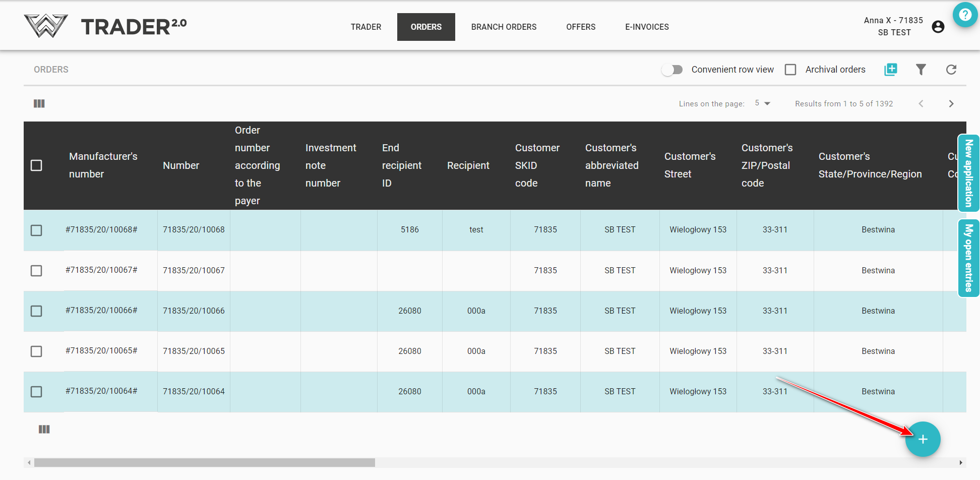
Task: Switch to the Branch Orders tab
Action: click(504, 27)
